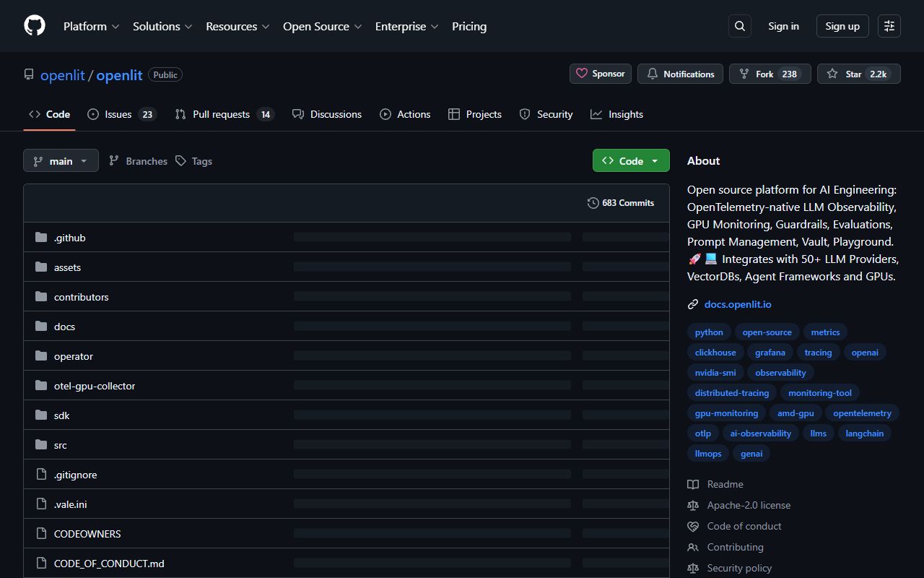
Task: Click the fork icon on Fork button
Action: [x=743, y=73]
